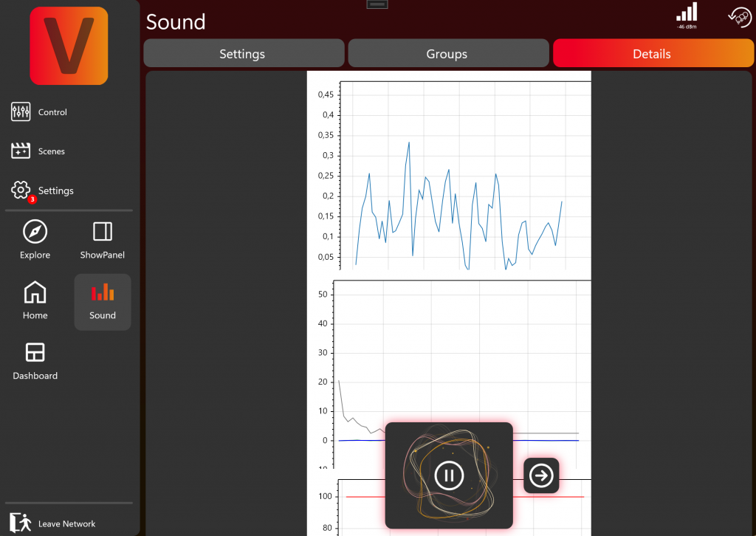This screenshot has height=536, width=756.
Task: Click the handle bar at top center
Action: click(377, 4)
